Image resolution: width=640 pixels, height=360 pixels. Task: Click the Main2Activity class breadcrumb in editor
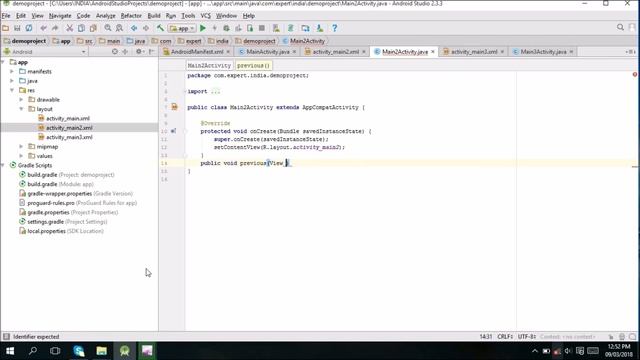pyautogui.click(x=209, y=65)
